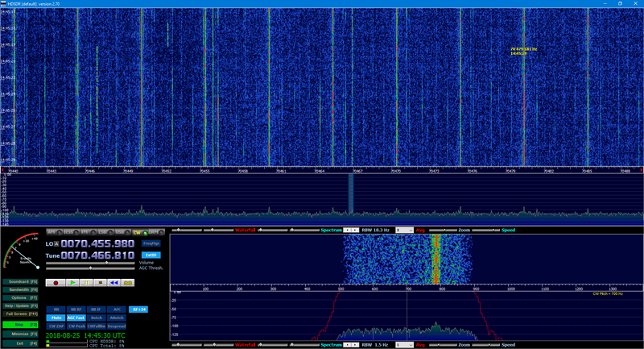Open Help / Update [F1]

point(21,305)
